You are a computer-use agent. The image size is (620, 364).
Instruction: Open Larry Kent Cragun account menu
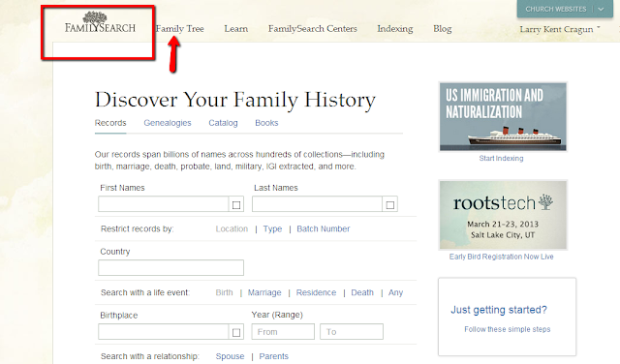pos(560,29)
